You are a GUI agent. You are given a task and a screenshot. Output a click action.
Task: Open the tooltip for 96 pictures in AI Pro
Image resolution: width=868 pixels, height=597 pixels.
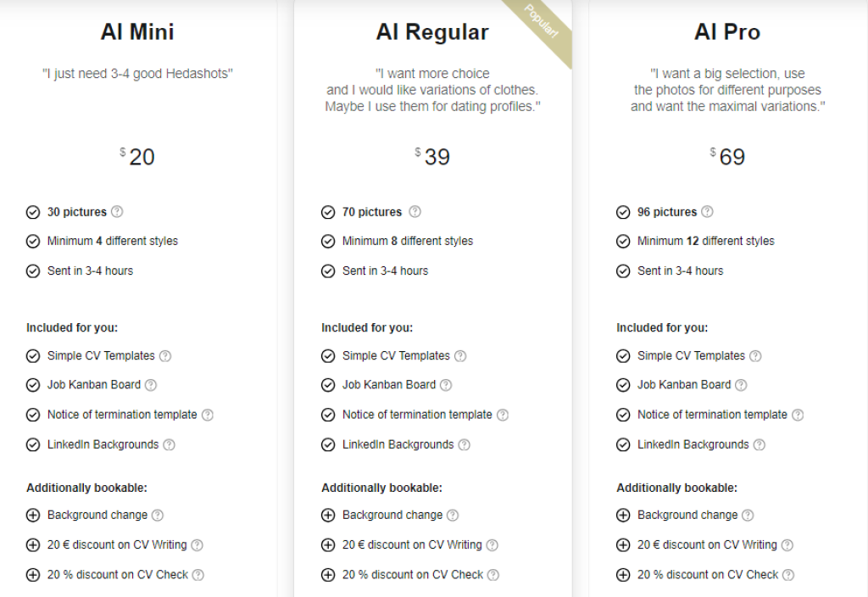pos(707,212)
